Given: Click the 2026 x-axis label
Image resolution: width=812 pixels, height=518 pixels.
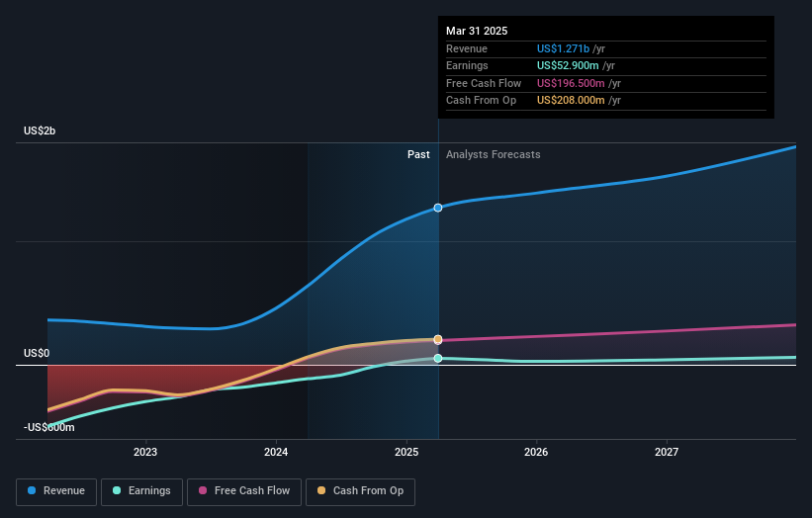Looking at the screenshot, I should click(536, 453).
